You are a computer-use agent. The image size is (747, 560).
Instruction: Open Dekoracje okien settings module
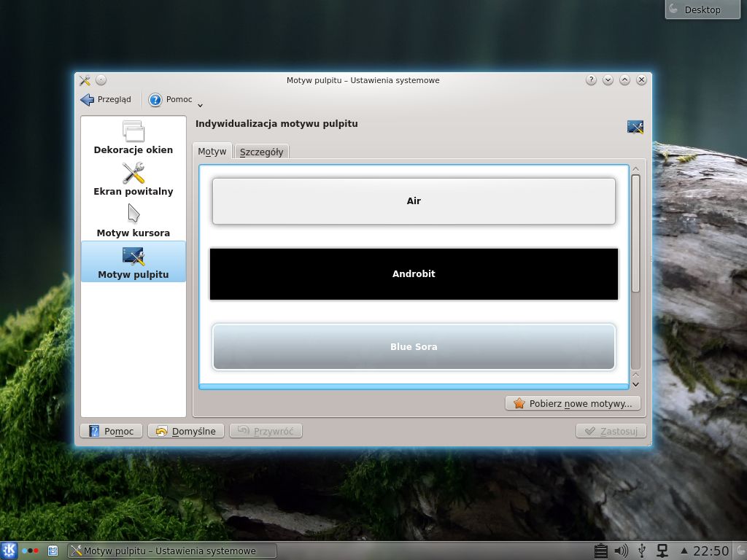(x=133, y=138)
